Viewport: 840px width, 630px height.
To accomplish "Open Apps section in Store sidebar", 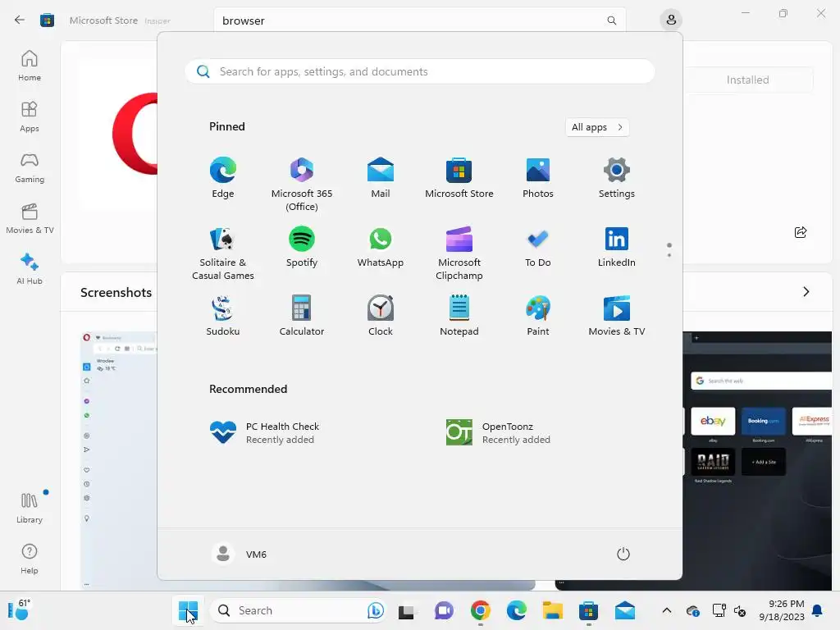I will point(30,116).
